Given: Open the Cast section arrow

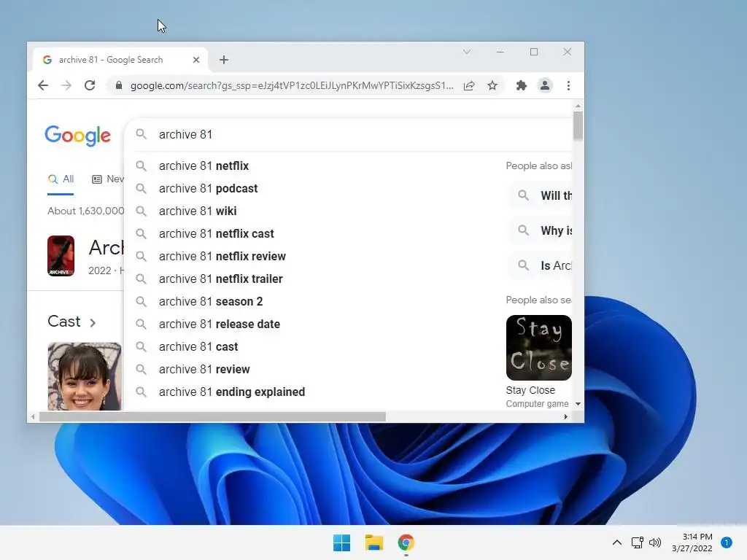Looking at the screenshot, I should pos(93,323).
